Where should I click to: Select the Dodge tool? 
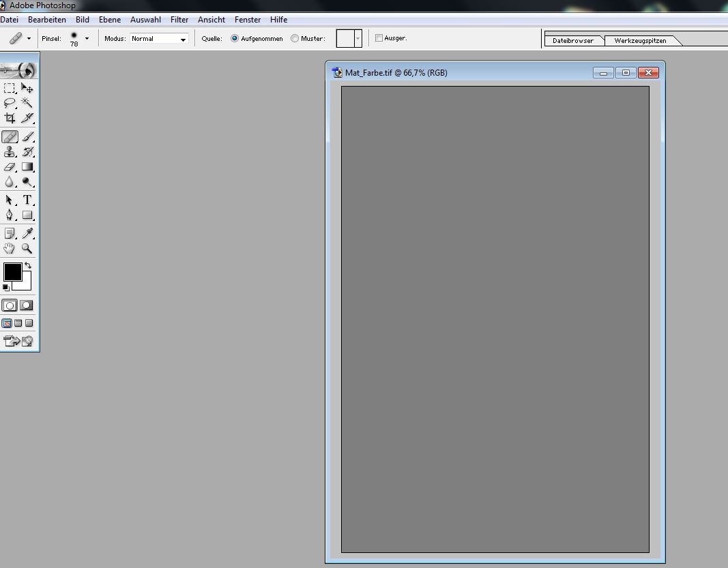(x=27, y=182)
